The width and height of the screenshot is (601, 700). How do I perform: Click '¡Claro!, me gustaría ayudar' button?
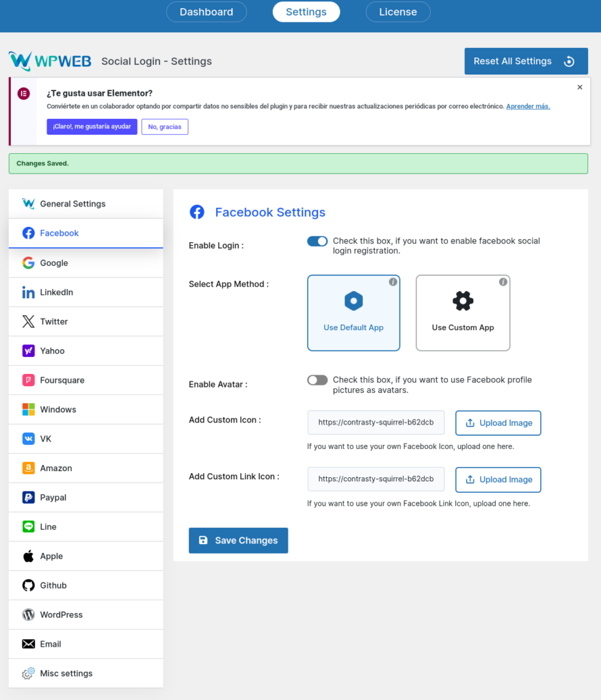(x=92, y=126)
